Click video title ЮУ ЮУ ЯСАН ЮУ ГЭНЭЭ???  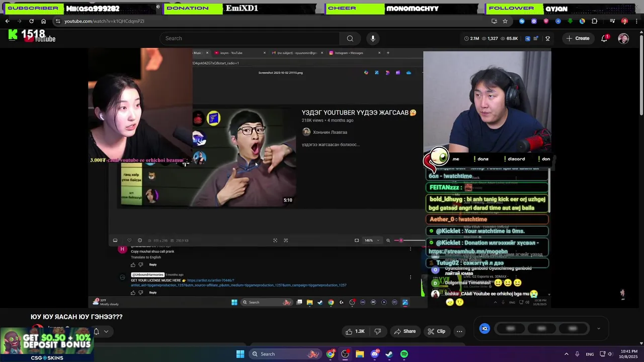[76, 317]
